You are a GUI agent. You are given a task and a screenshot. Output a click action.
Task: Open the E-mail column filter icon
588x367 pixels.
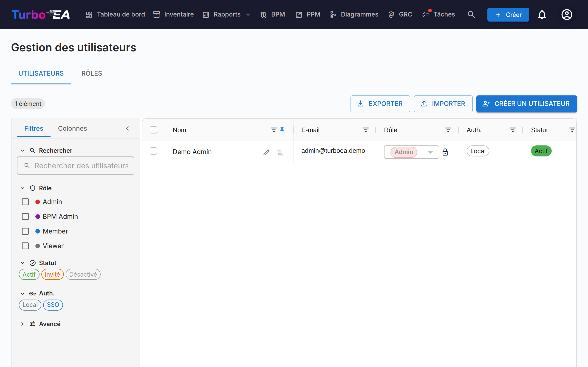coord(365,130)
